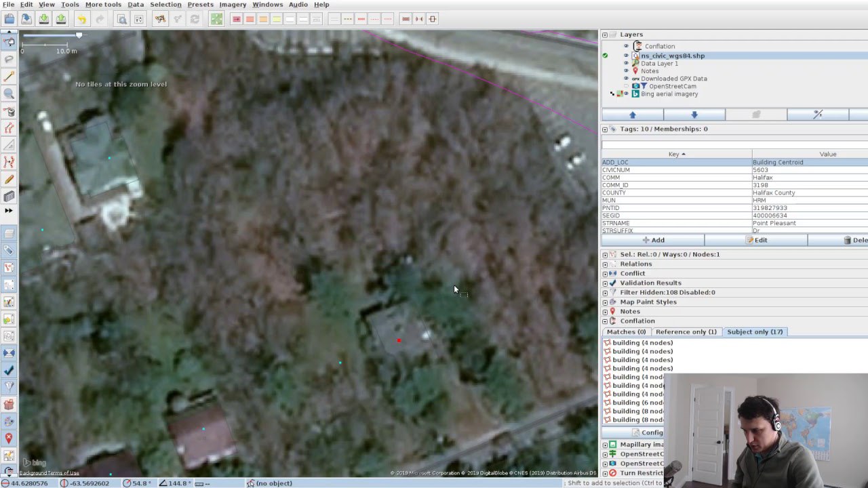This screenshot has height=488, width=868.
Task: Click the Add tag button
Action: pyautogui.click(x=653, y=240)
